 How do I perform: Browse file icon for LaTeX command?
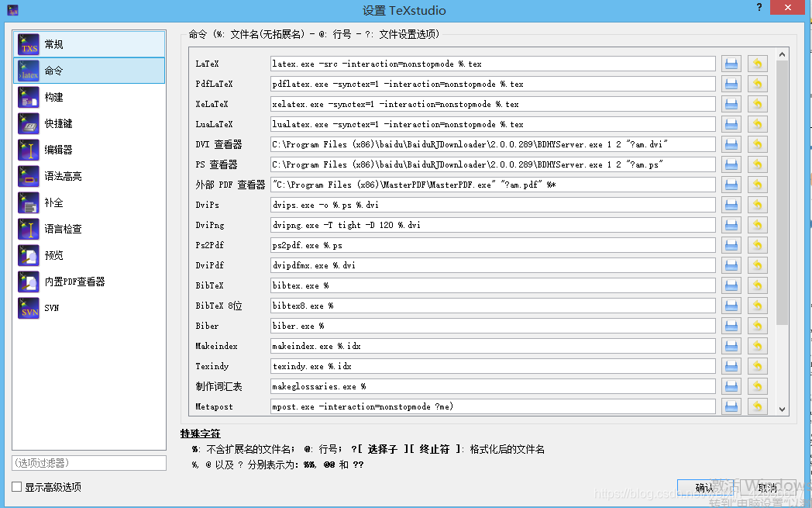click(731, 64)
